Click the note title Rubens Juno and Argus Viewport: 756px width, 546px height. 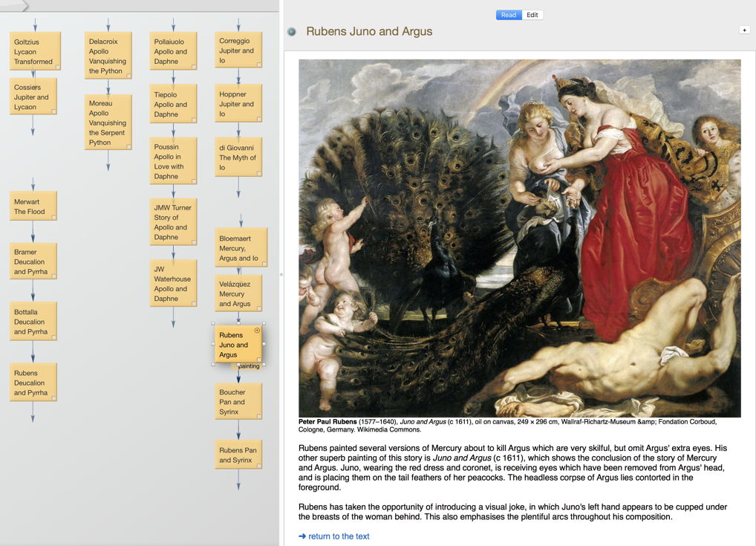(x=369, y=31)
